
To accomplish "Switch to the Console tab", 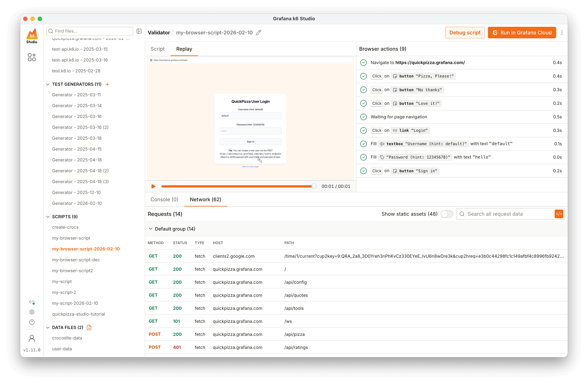I will coord(164,200).
